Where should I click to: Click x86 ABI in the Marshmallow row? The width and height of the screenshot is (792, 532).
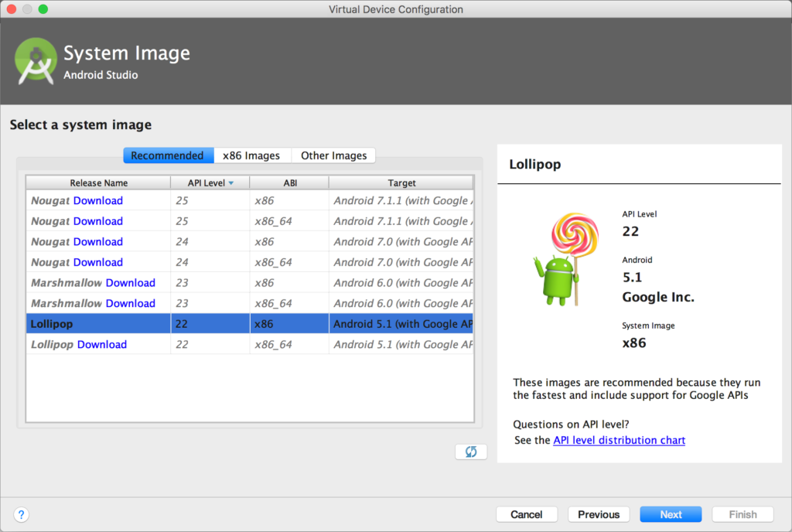[289, 283]
